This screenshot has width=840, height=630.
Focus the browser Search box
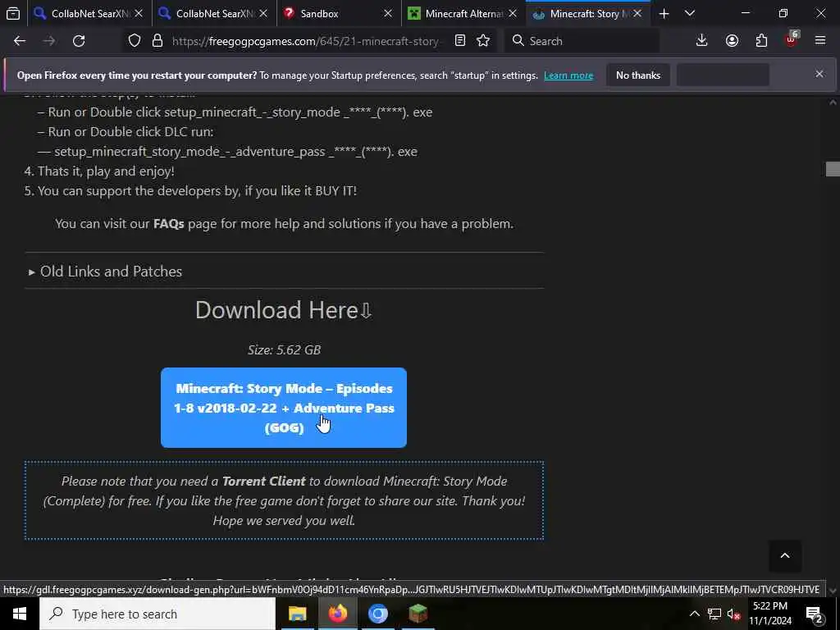582,41
